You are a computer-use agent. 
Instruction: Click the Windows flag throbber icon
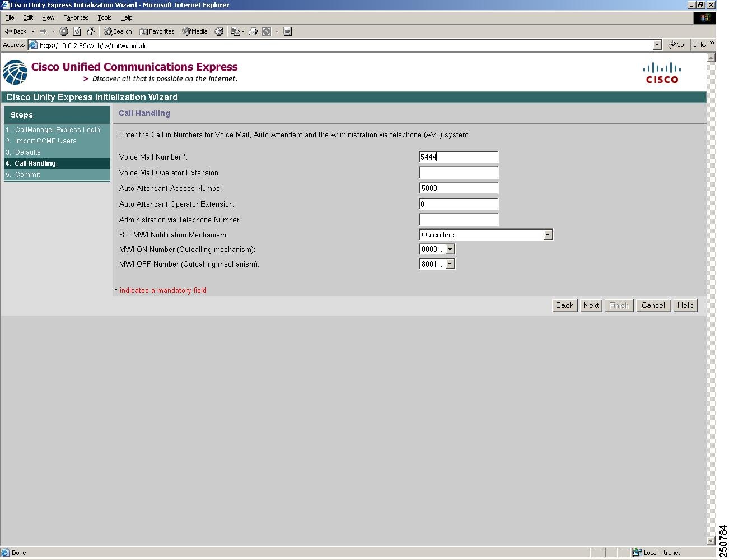pos(705,17)
